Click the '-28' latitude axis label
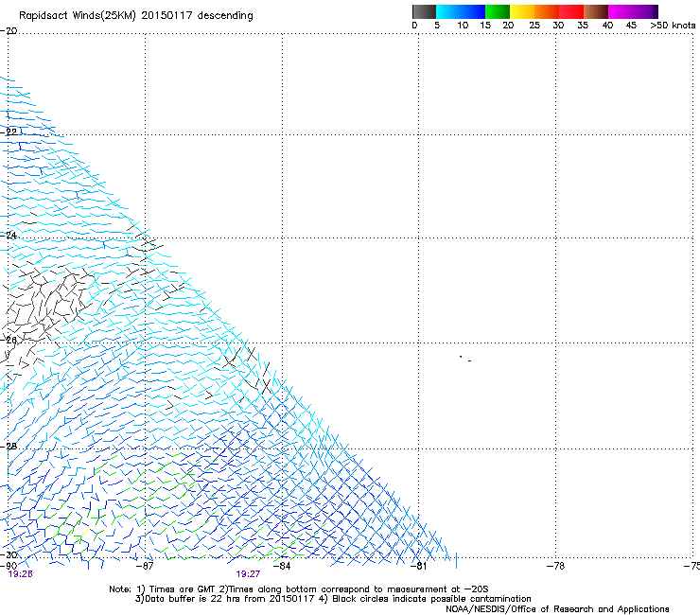This screenshot has width=700, height=615. point(9,447)
